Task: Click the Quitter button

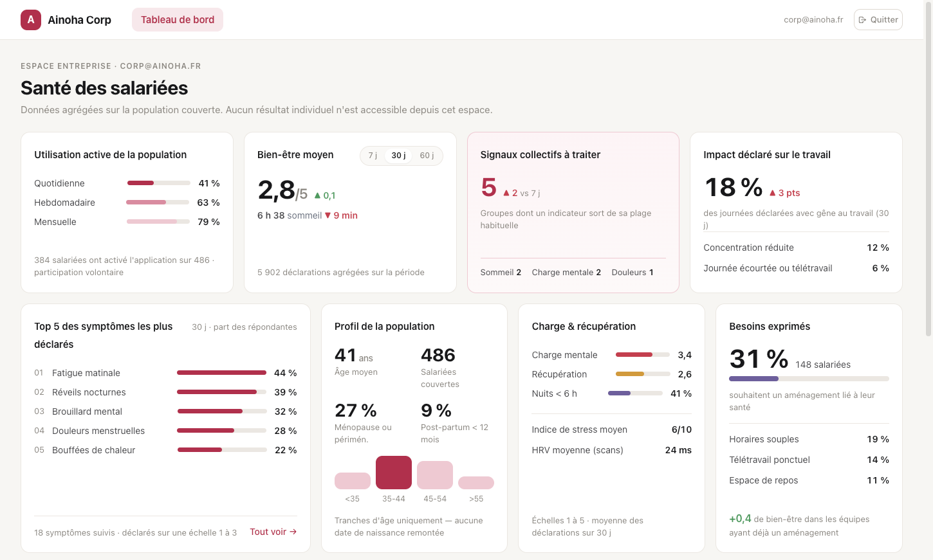Action: point(878,20)
